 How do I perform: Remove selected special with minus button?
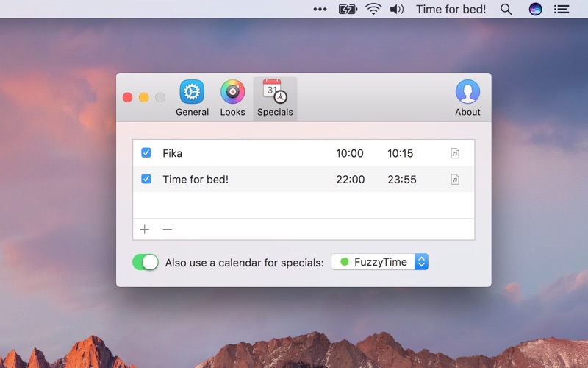168,230
